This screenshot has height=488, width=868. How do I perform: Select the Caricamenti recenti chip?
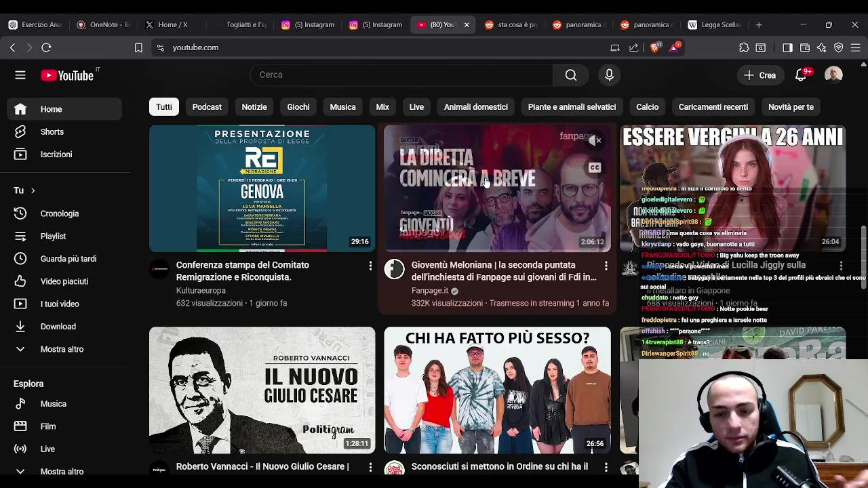click(713, 107)
